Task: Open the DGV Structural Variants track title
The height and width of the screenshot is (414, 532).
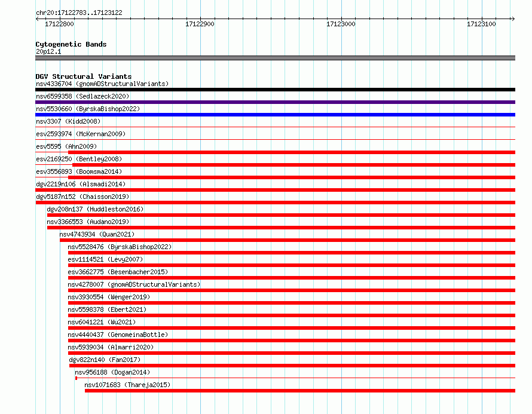Action: tap(84, 76)
